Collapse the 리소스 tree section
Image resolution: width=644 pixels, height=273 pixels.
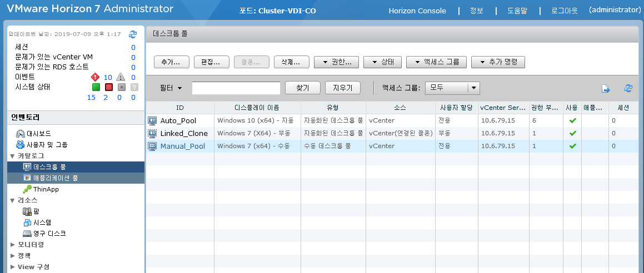pyautogui.click(x=12, y=200)
